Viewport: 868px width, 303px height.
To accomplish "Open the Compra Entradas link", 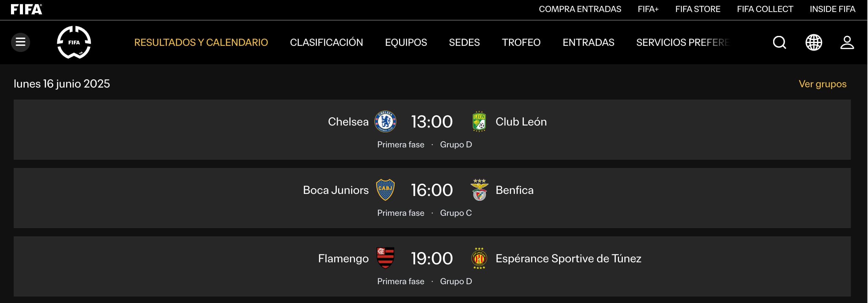I will click(x=580, y=9).
